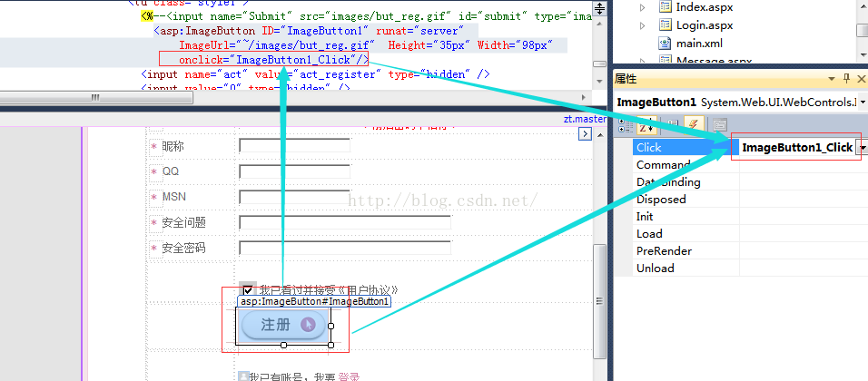The image size is (868, 381).
Task: Click the onclick attribute in source code
Action: [202, 60]
